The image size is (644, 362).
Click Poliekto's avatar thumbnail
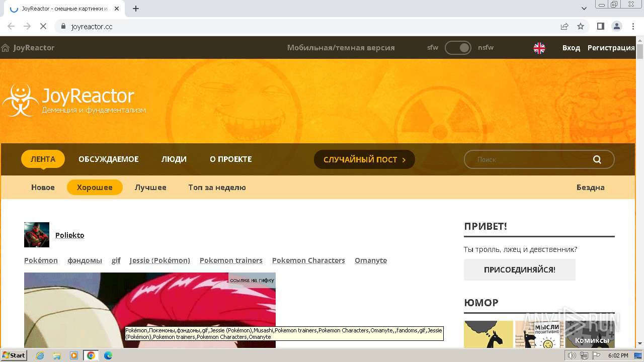[37, 235]
